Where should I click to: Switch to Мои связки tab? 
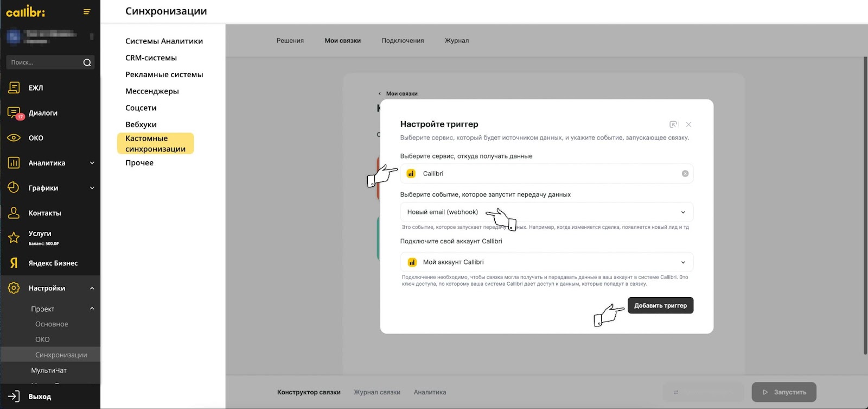click(342, 41)
